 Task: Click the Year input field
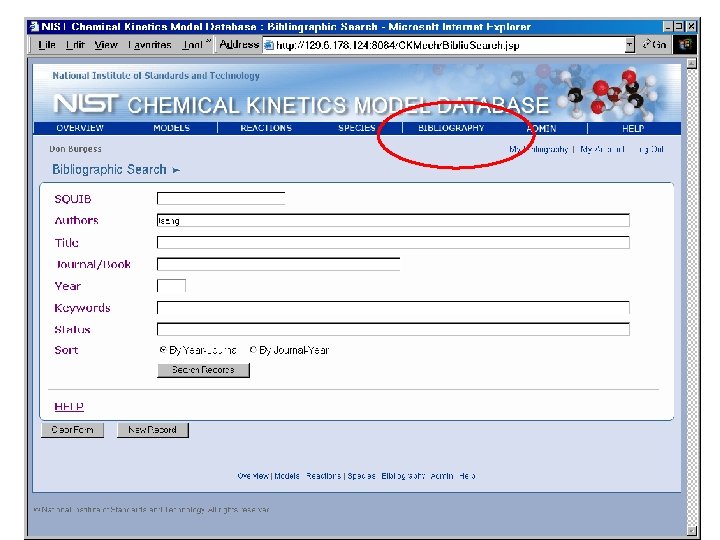click(x=171, y=286)
